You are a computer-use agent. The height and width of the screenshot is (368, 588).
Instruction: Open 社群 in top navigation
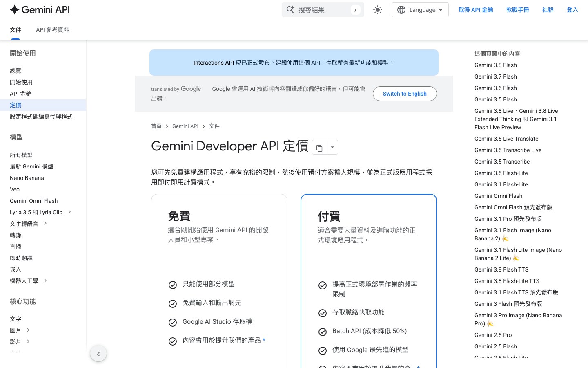(548, 10)
